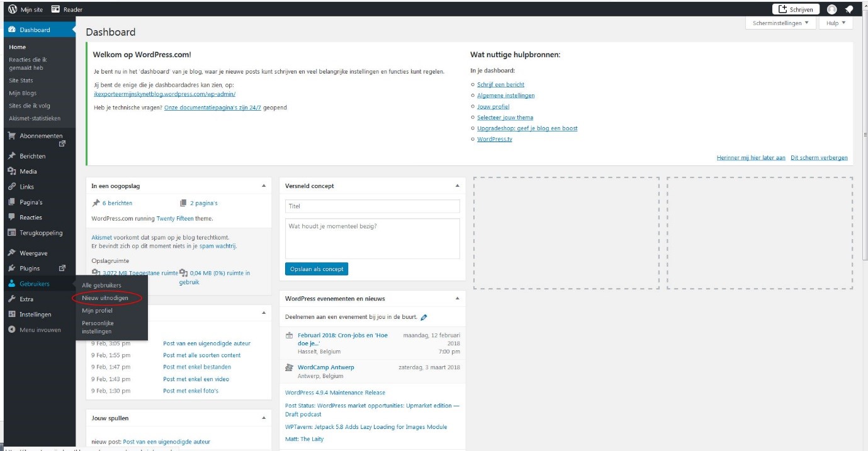Open Sites die ik volg in sidebar
868x451 pixels.
[x=30, y=106]
